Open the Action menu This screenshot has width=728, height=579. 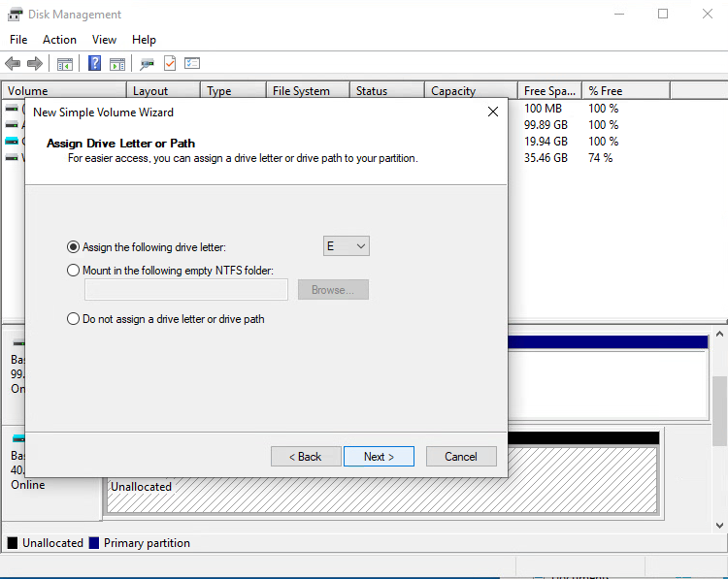click(59, 40)
